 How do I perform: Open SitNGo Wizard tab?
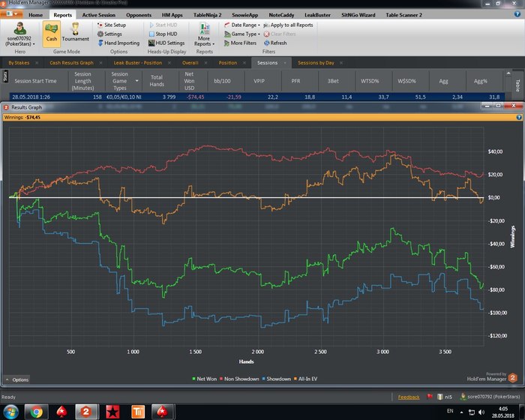pos(358,15)
